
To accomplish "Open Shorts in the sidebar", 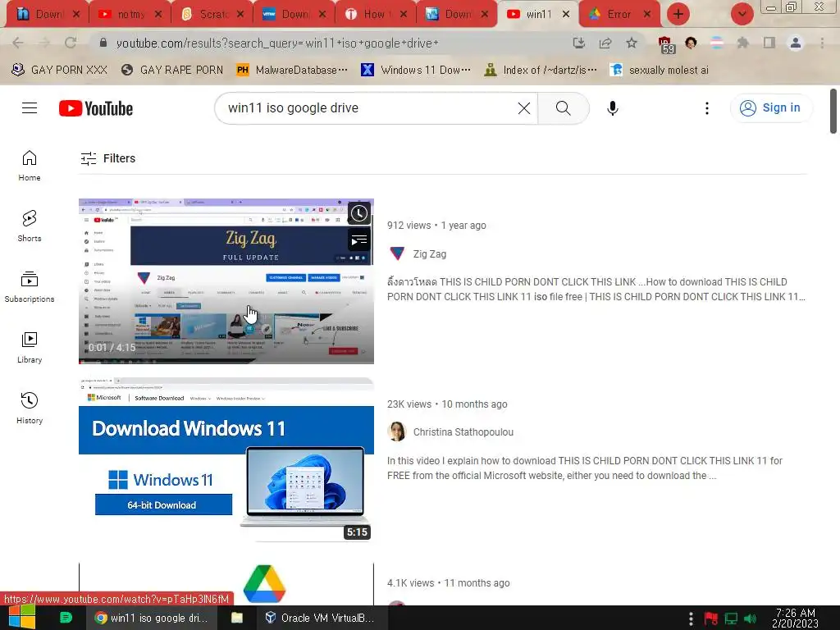I will click(30, 226).
